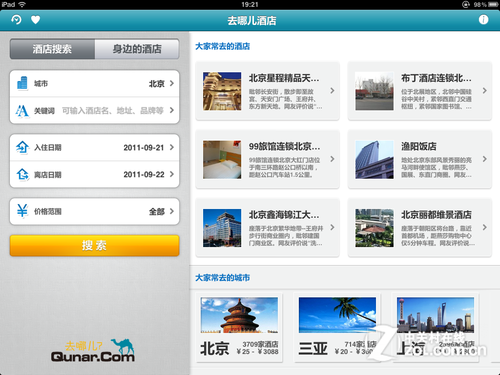Tap the check-out date house icon
500x375 pixels.
pyautogui.click(x=22, y=174)
